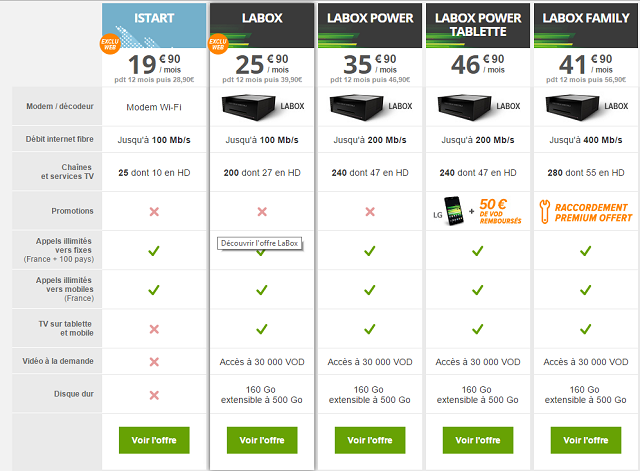Click LABOX FAMILY green check for TV sur tablette
640x471 pixels.
tap(585, 328)
